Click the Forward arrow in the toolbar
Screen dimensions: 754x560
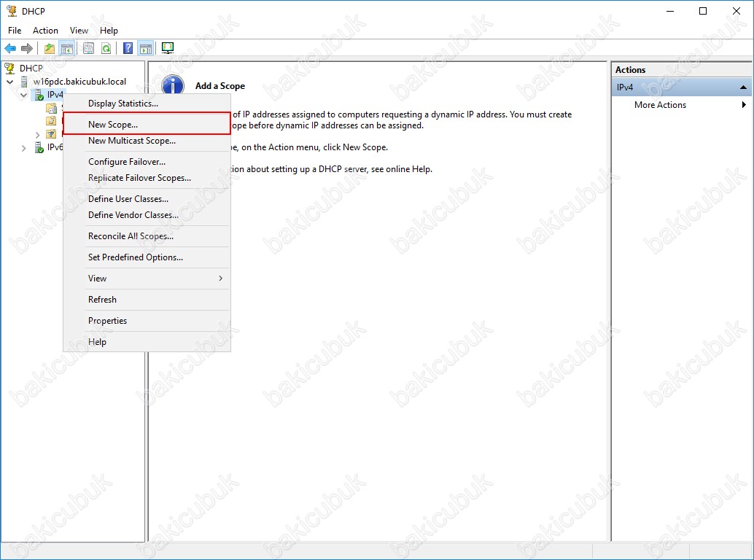[27, 48]
